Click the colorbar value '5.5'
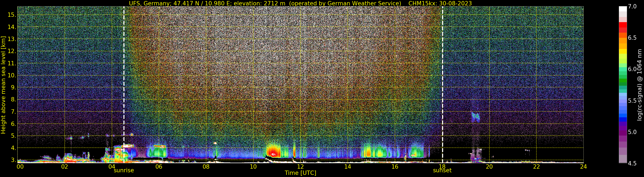The image size is (644, 177). (x=632, y=101)
